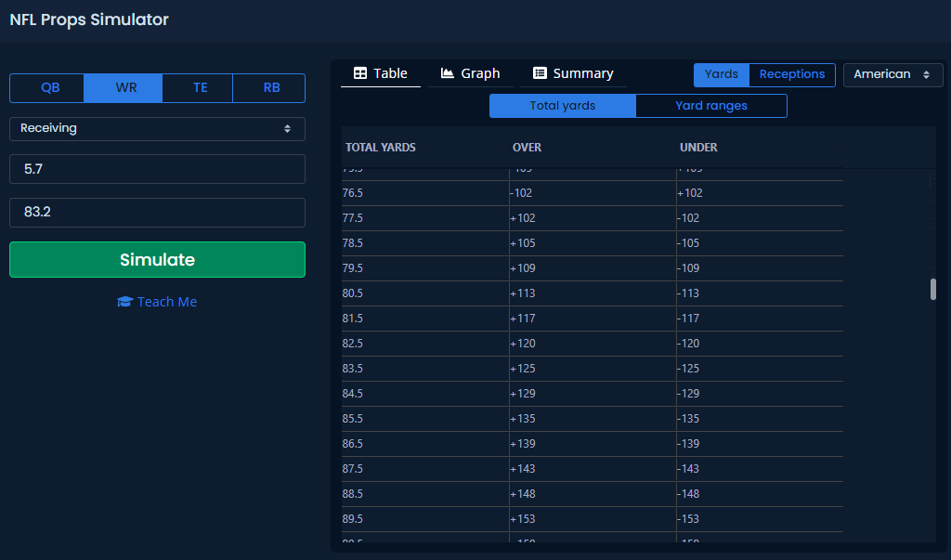
Task: Select the 81.5 total yards cell
Action: (x=425, y=319)
